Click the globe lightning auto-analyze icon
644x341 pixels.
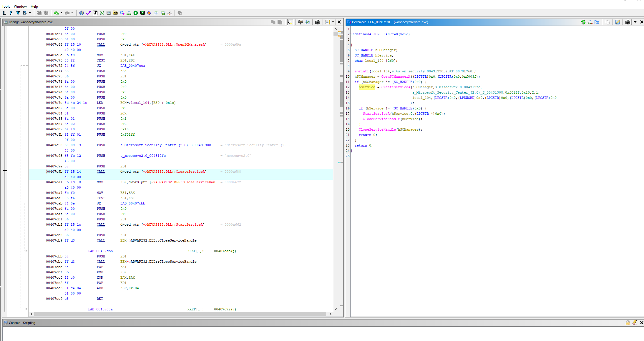click(82, 13)
